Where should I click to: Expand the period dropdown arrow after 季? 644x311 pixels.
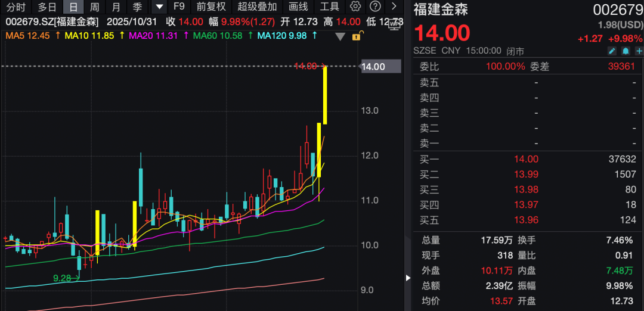click(x=159, y=7)
